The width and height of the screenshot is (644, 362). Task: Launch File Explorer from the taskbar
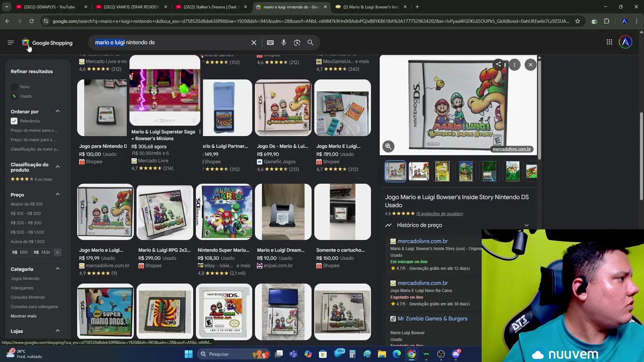pyautogui.click(x=382, y=354)
